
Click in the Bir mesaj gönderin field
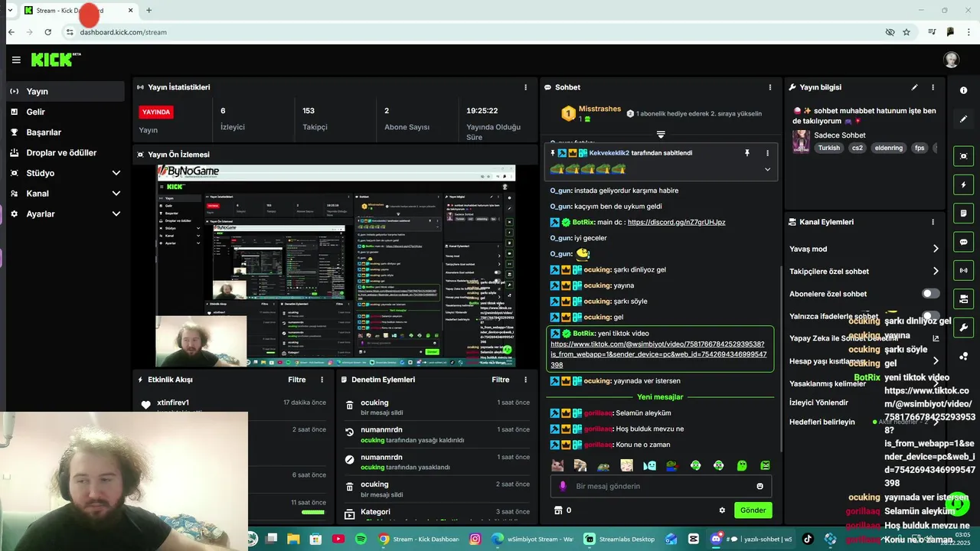click(x=661, y=486)
